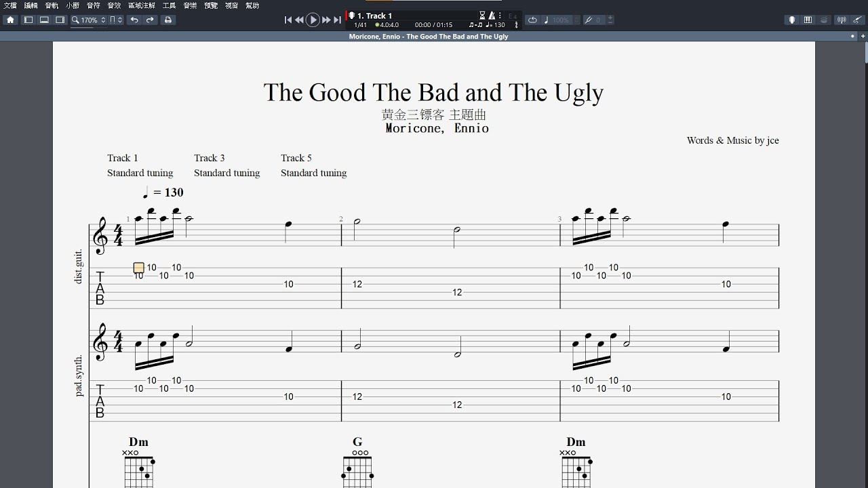The height and width of the screenshot is (488, 868).
Task: Click the triplet feel notes icon in LCD
Action: (x=475, y=25)
